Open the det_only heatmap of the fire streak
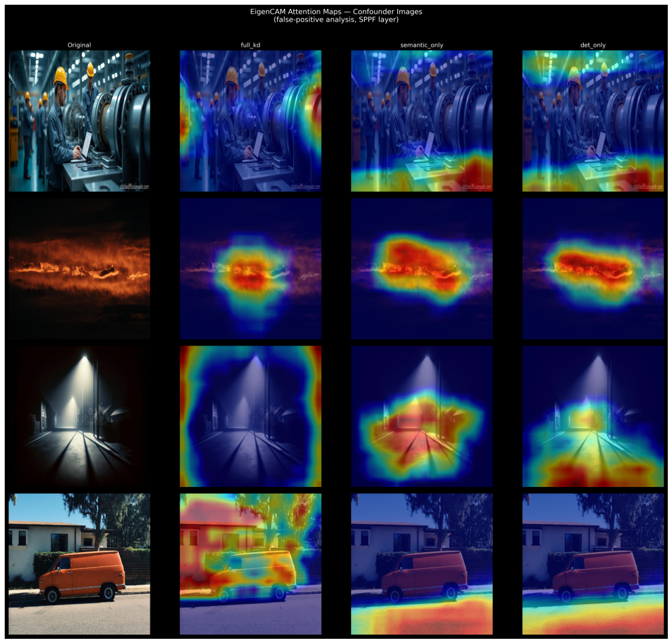 (593, 268)
